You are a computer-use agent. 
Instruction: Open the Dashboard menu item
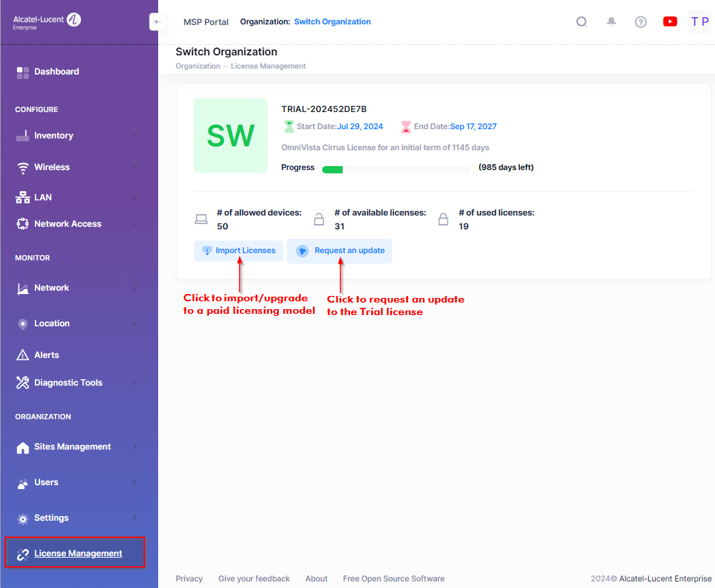[x=56, y=72]
